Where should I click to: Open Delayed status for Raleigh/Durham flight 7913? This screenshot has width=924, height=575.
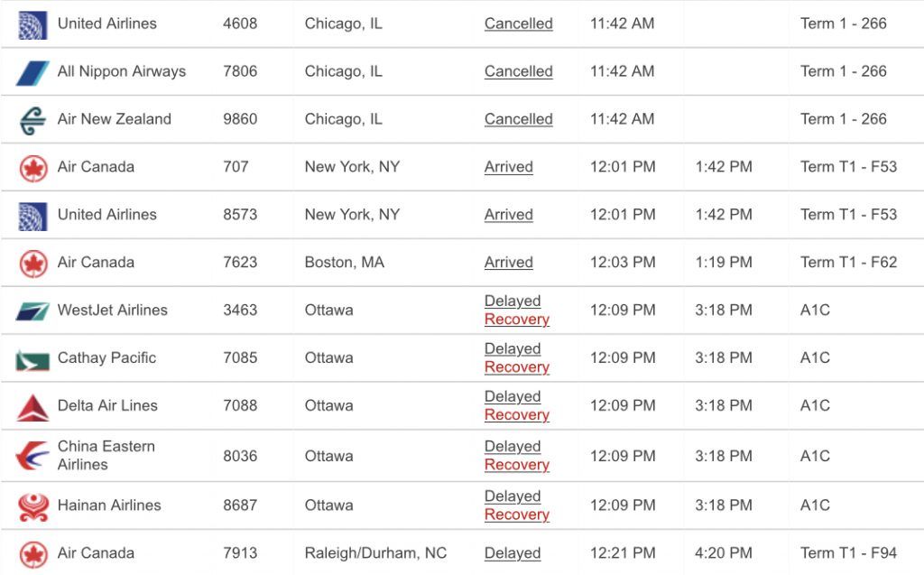512,554
